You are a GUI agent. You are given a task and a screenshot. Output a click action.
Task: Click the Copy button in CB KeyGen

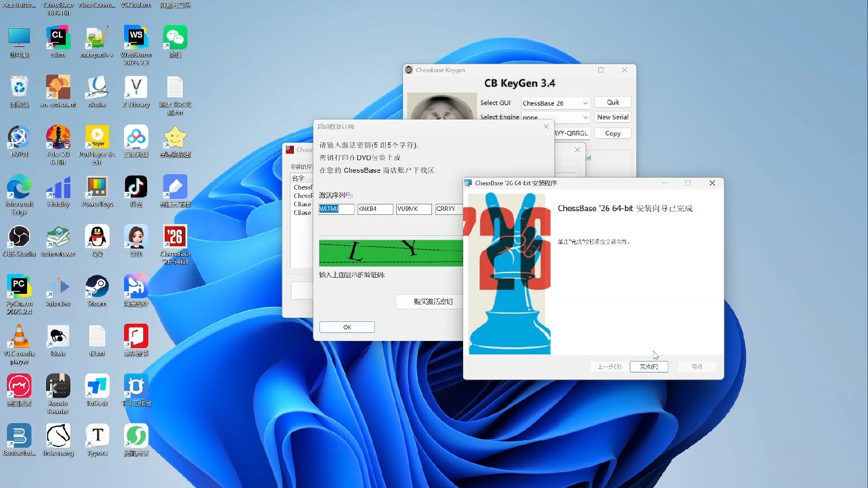click(x=613, y=134)
